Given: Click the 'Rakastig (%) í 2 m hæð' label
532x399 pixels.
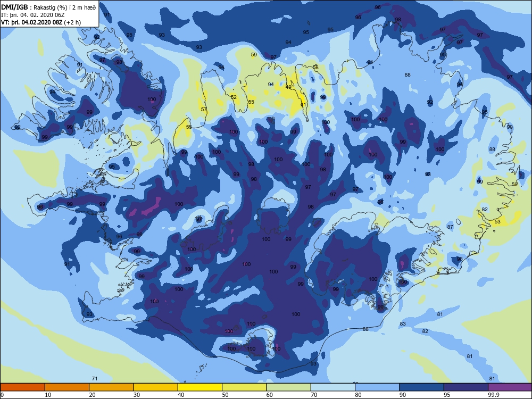Looking at the screenshot, I should pyautogui.click(x=64, y=7).
